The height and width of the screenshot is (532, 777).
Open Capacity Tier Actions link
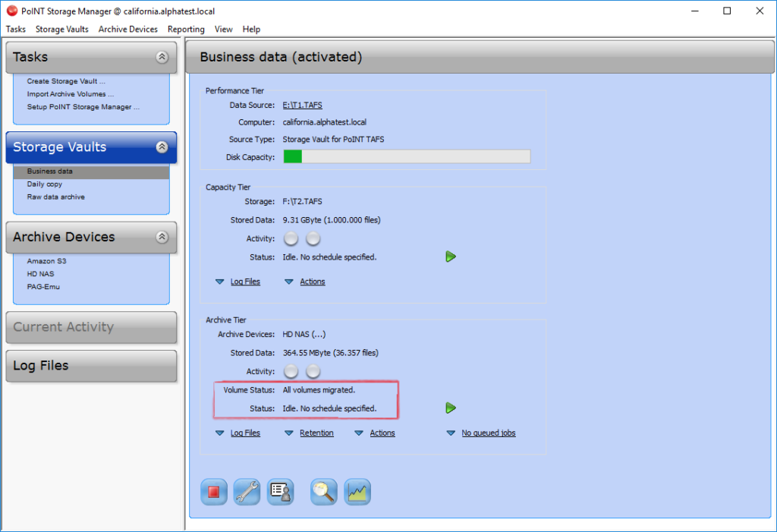[313, 282]
